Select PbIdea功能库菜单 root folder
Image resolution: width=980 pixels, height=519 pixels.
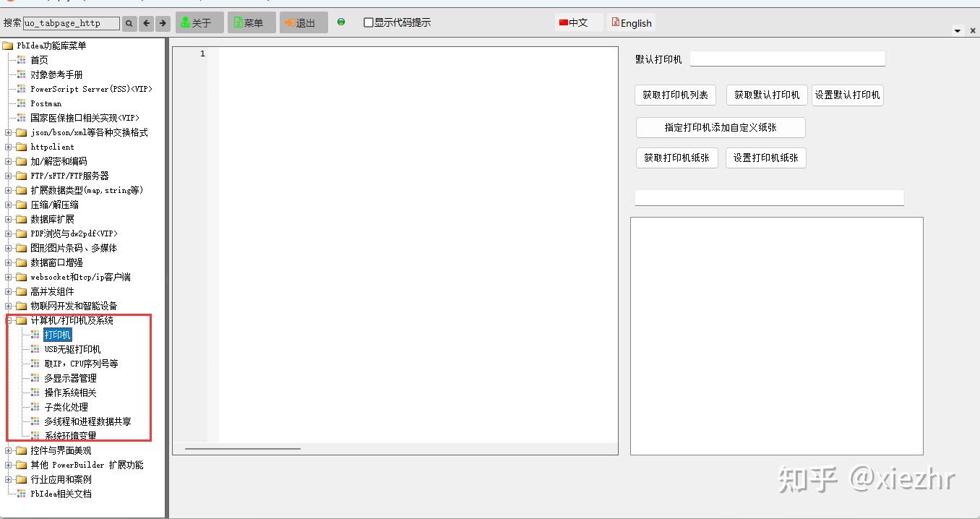[x=51, y=46]
